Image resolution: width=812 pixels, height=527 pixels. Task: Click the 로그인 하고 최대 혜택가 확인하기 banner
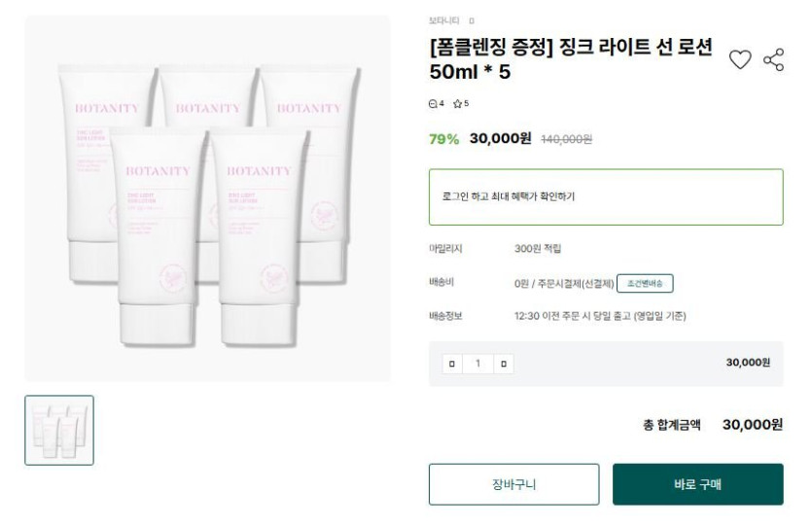605,196
